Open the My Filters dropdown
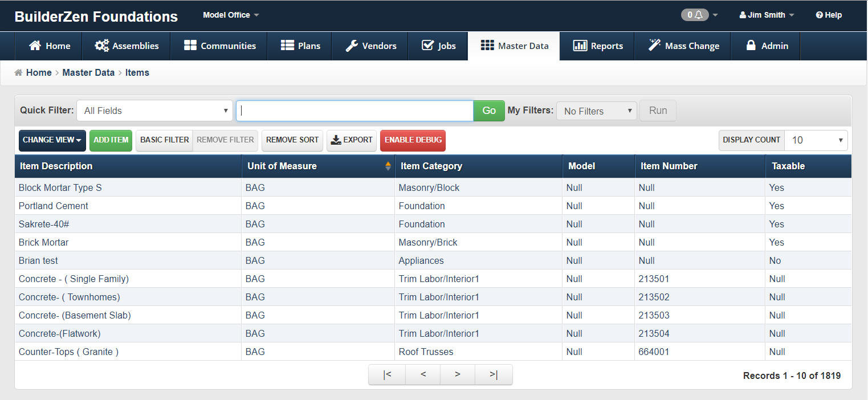The height and width of the screenshot is (400, 868). [x=596, y=111]
